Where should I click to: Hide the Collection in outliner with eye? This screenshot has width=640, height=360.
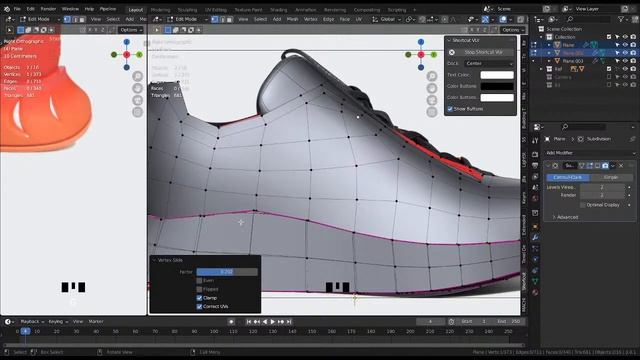(625, 37)
